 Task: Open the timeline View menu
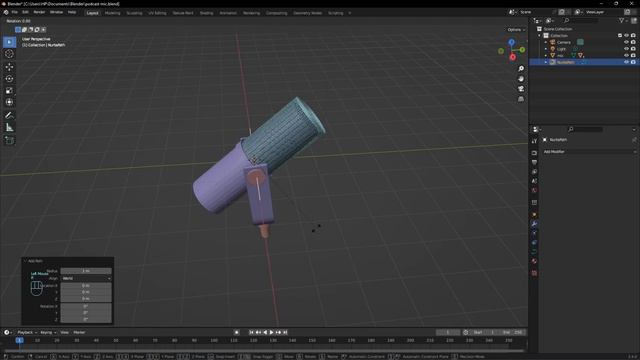pyautogui.click(x=64, y=332)
